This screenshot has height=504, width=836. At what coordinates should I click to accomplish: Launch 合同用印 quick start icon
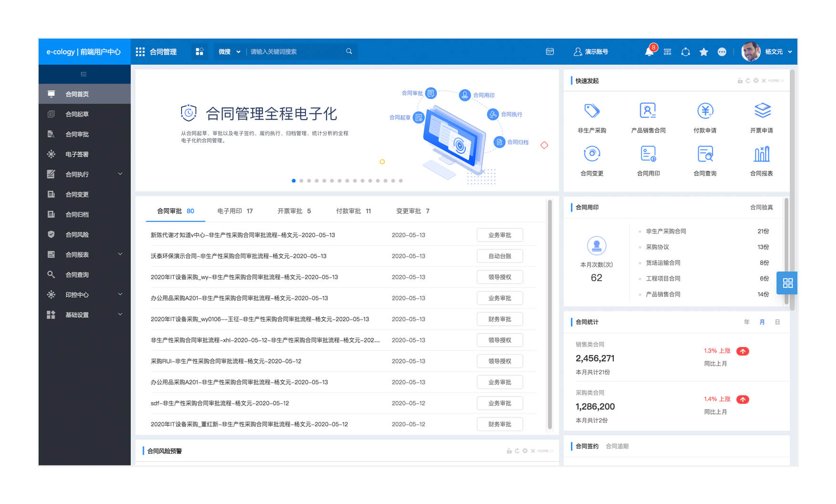[648, 154]
